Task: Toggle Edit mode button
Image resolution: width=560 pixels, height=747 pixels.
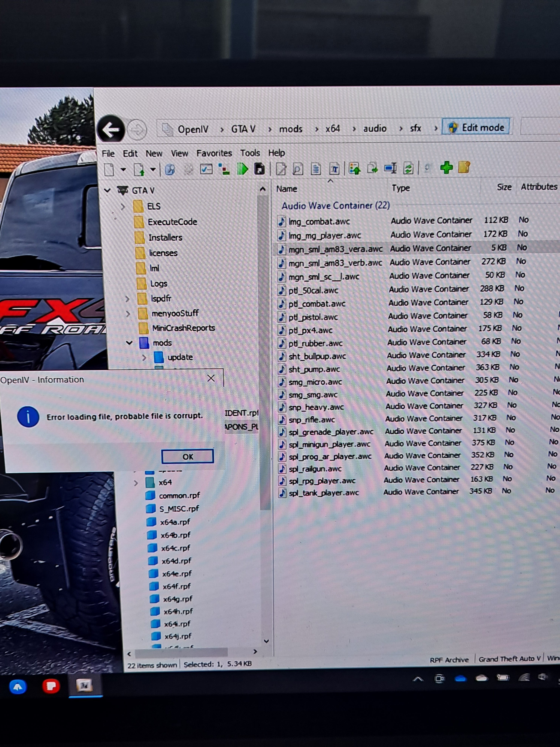Action: tap(476, 128)
